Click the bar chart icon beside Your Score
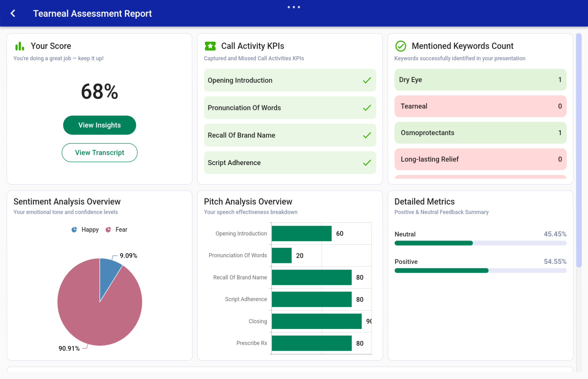This screenshot has width=588, height=379. (x=20, y=46)
